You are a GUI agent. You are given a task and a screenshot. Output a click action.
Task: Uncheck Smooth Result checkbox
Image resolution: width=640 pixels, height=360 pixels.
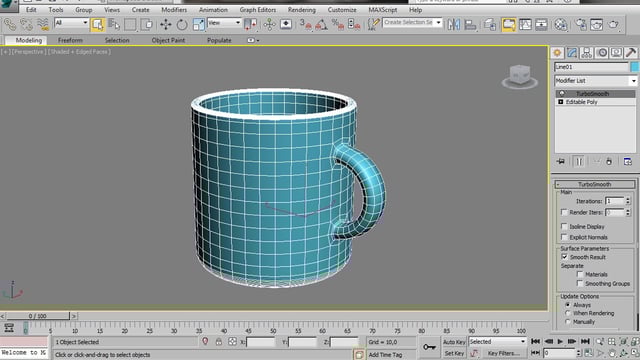tap(564, 257)
